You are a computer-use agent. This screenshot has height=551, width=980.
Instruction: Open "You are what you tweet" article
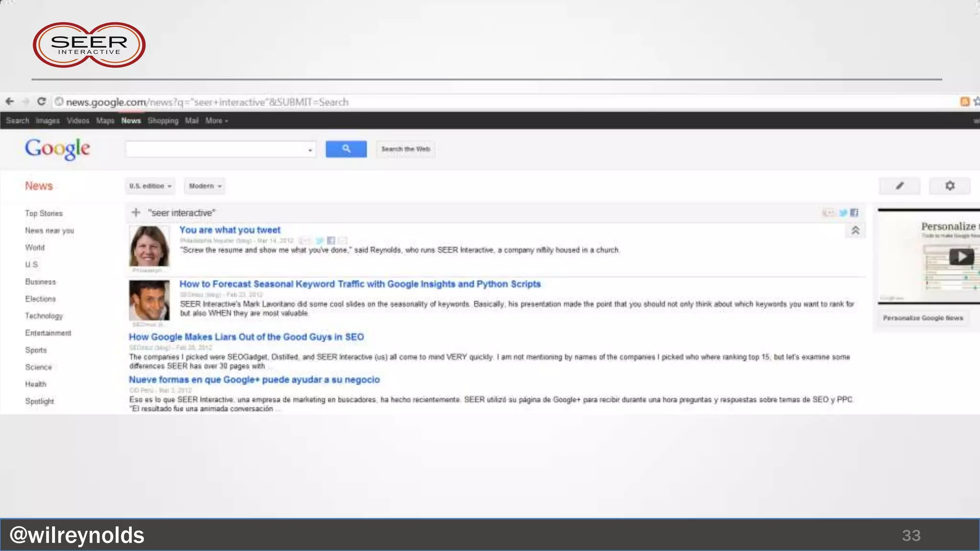(x=230, y=230)
